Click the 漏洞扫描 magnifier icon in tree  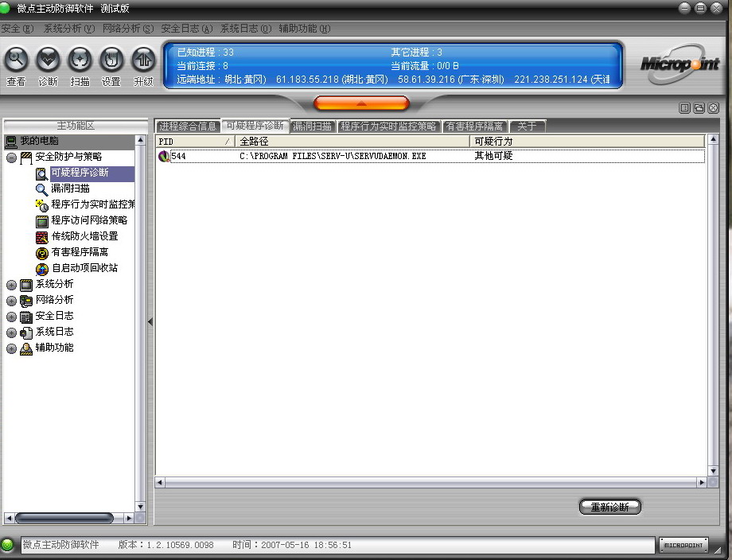tap(41, 189)
